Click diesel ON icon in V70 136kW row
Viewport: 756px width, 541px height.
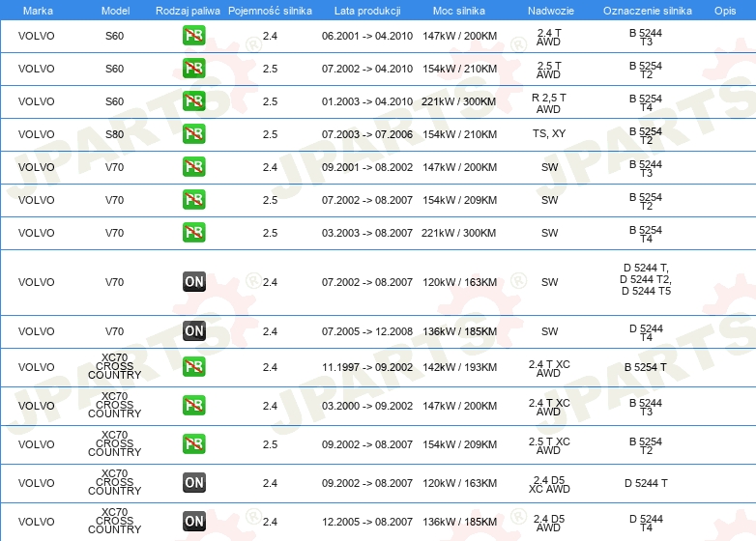pos(193,331)
